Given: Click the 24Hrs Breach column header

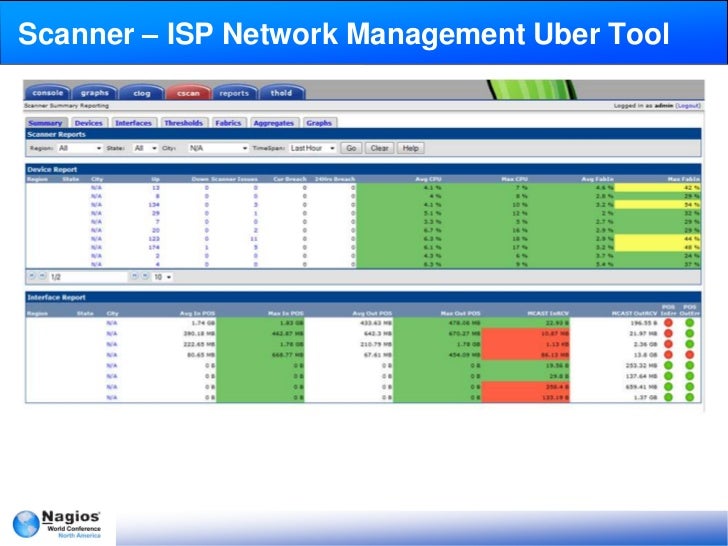Looking at the screenshot, I should tap(335, 179).
